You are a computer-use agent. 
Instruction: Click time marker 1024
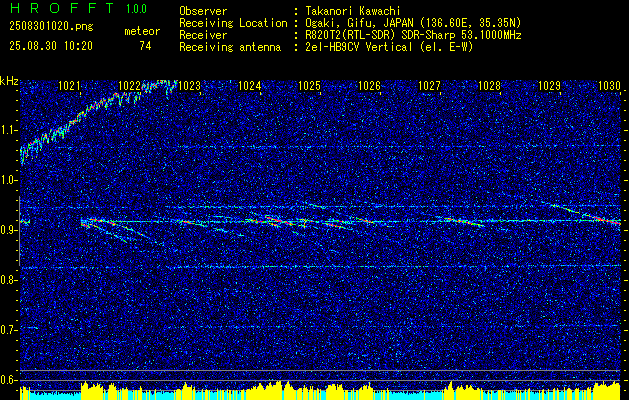[249, 85]
